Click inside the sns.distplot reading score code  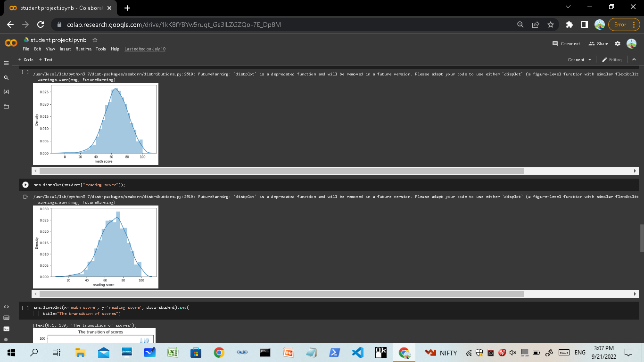pyautogui.click(x=79, y=185)
